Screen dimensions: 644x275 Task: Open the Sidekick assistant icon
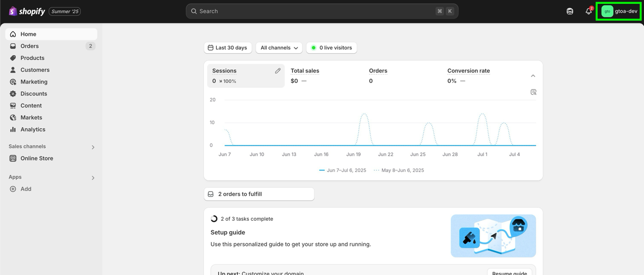tap(570, 11)
